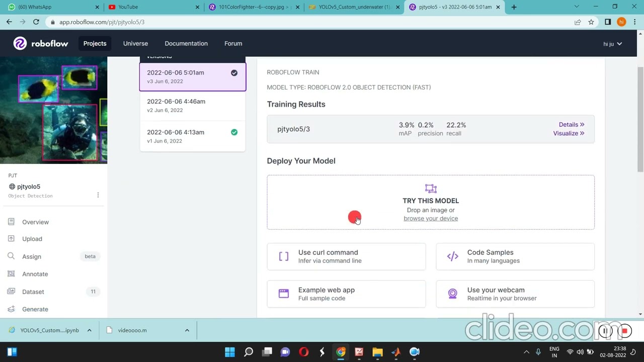Click the Roboflow logo in the header

[x=41, y=44]
